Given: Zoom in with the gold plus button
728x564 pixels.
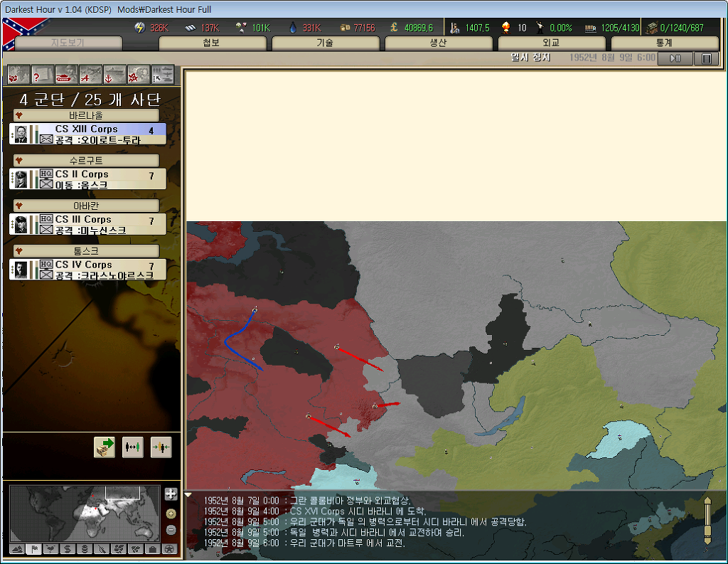Looking at the screenshot, I should [171, 514].
